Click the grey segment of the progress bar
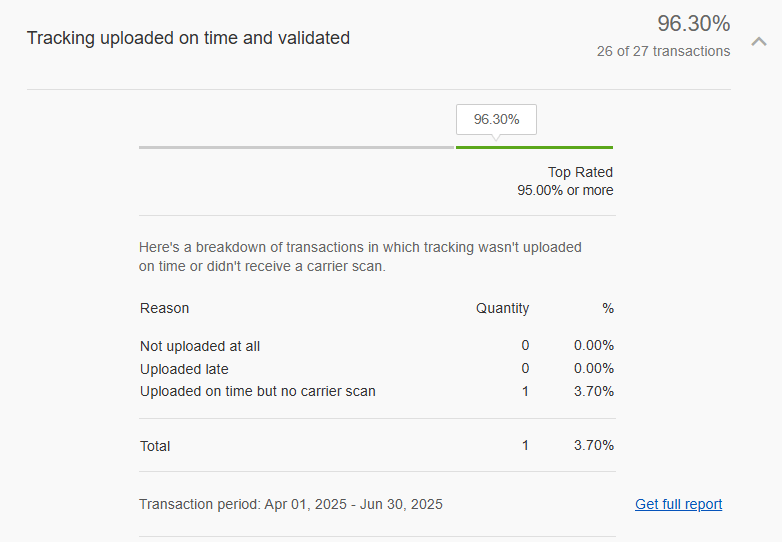Screen dimensions: 782x542 click(296, 147)
